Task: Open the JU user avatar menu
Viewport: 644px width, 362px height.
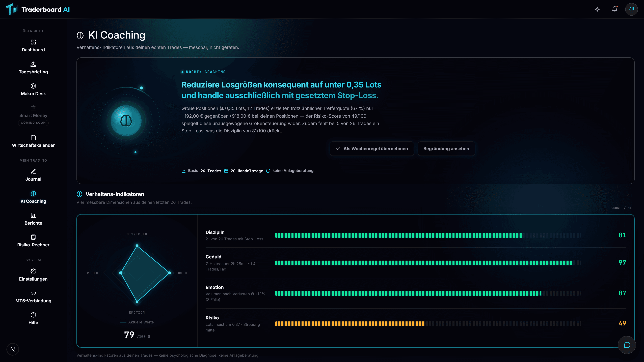Action: click(x=631, y=9)
